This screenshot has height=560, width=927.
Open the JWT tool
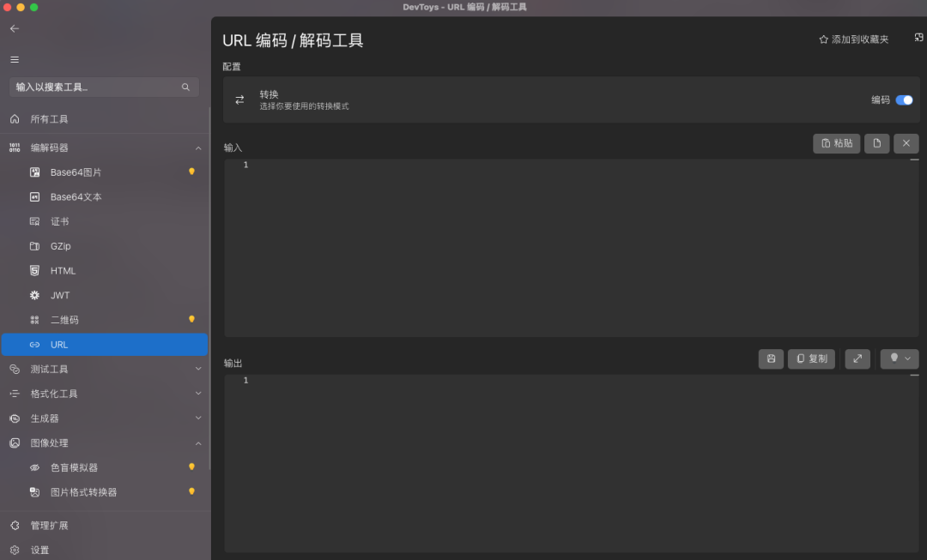pyautogui.click(x=105, y=295)
